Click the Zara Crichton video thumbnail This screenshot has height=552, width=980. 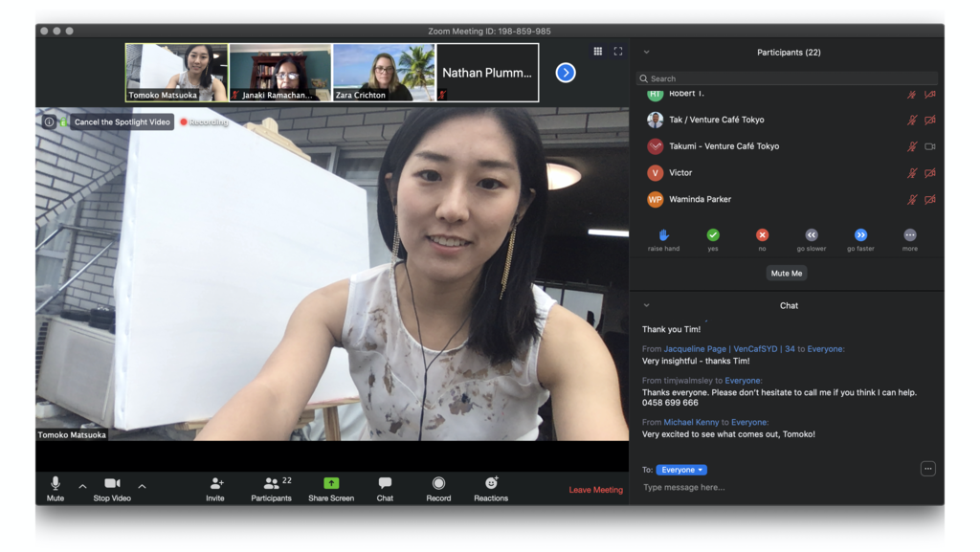(384, 72)
